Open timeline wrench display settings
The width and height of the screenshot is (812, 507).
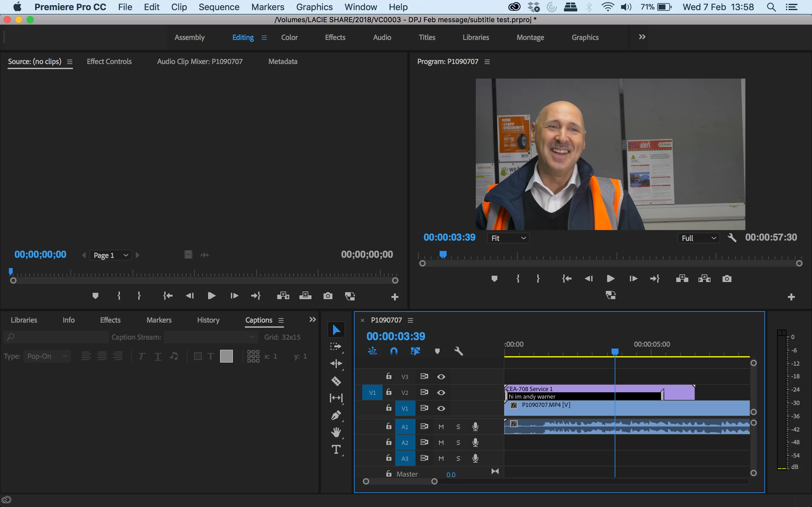click(458, 351)
